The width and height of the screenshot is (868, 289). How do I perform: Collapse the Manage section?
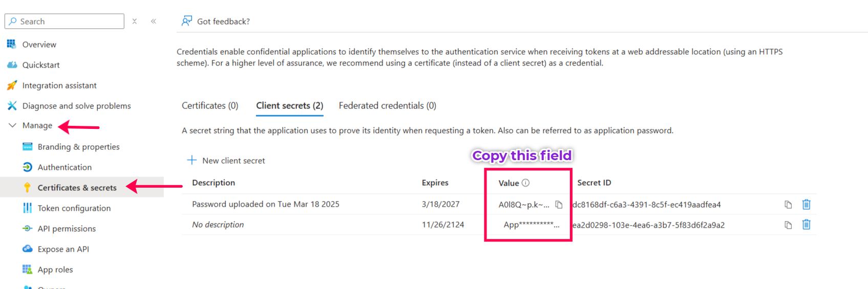[x=13, y=125]
